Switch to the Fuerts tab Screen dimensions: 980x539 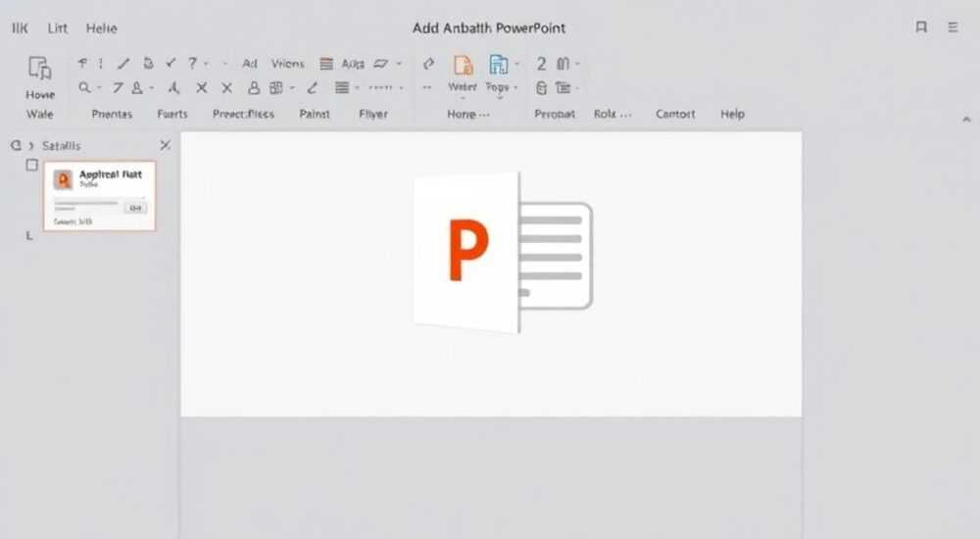click(171, 114)
